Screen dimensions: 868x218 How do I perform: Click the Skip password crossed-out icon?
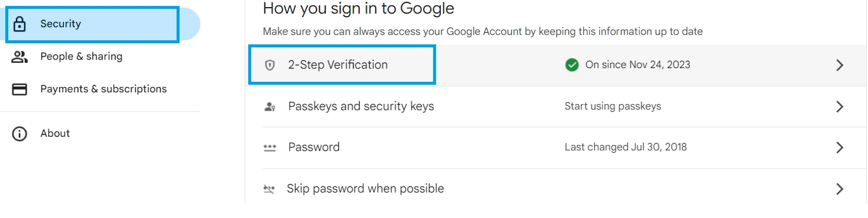[x=269, y=189]
